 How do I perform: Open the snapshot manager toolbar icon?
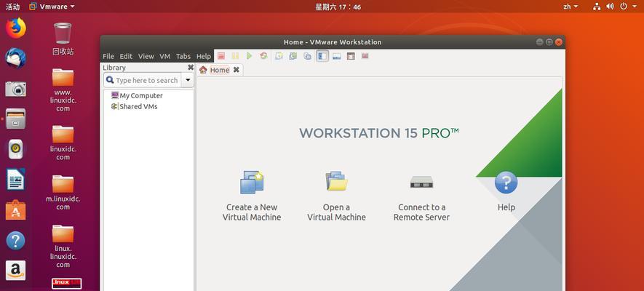307,56
